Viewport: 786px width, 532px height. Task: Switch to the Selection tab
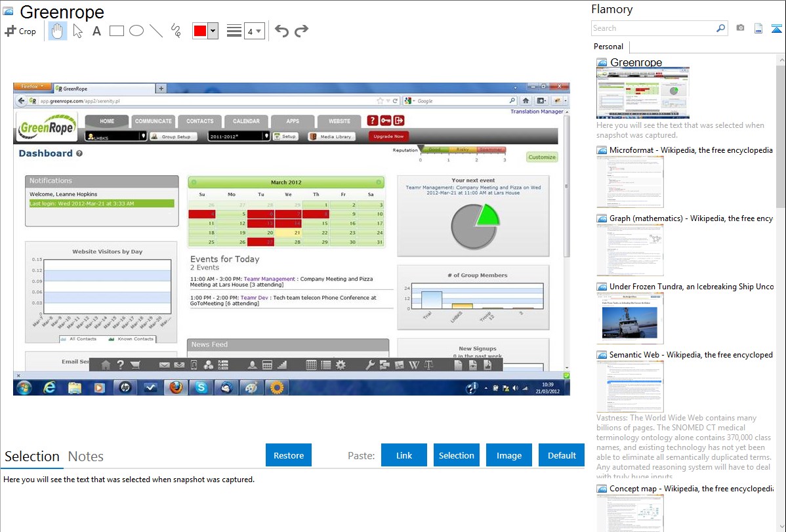(x=32, y=457)
